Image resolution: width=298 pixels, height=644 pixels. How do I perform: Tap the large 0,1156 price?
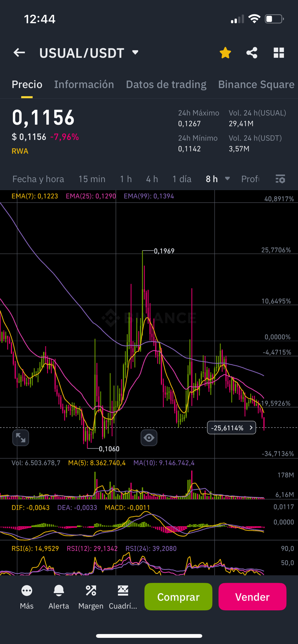coord(43,118)
